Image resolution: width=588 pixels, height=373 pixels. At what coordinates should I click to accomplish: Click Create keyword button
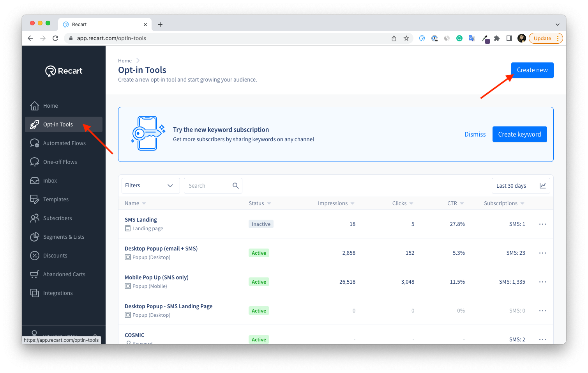point(519,134)
